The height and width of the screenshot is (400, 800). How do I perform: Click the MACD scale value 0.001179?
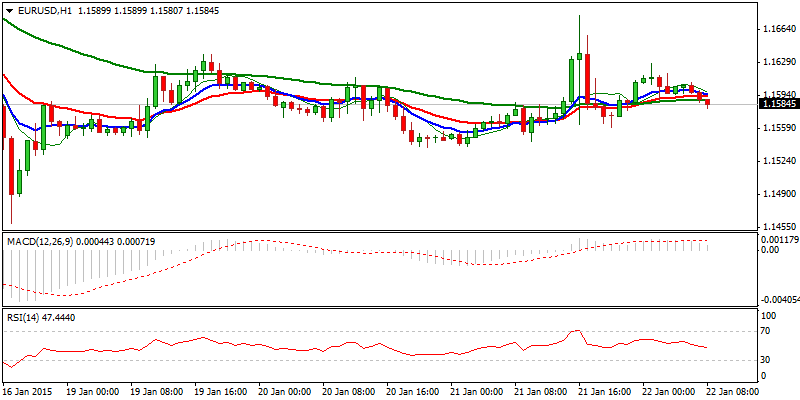tap(779, 240)
